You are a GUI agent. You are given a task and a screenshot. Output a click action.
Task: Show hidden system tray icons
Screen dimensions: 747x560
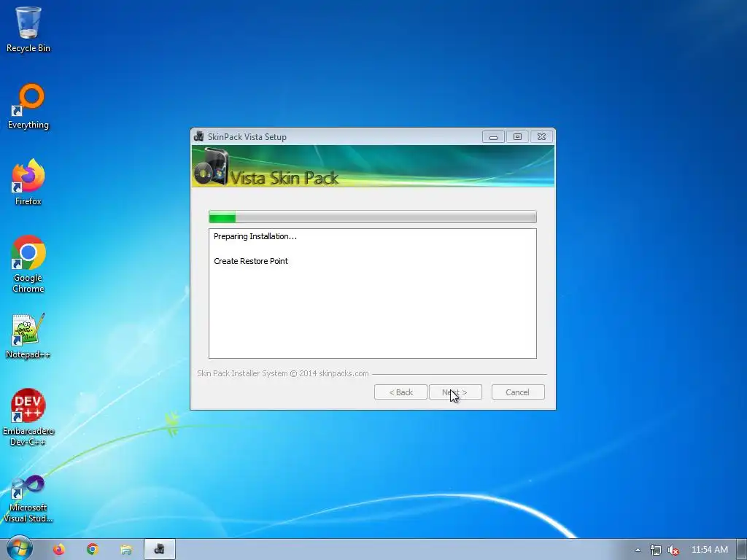click(638, 550)
